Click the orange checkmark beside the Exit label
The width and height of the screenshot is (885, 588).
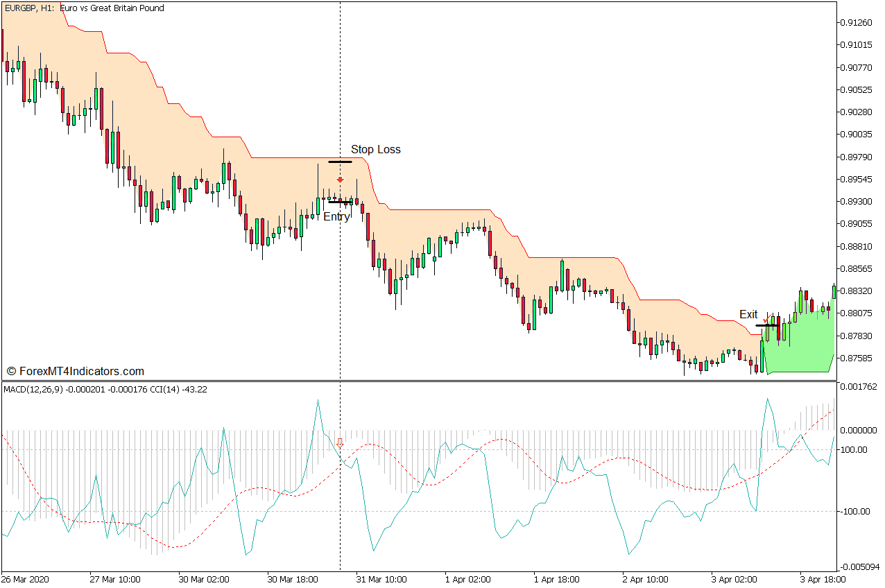[x=766, y=318]
